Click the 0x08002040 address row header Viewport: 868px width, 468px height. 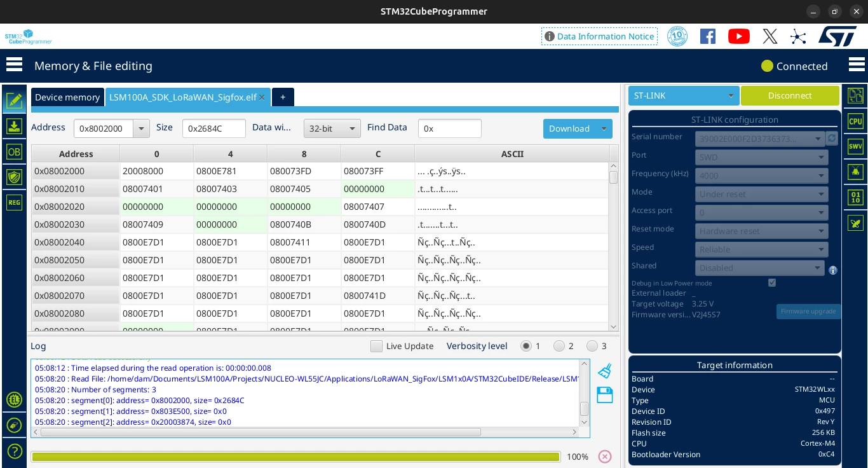[76, 242]
